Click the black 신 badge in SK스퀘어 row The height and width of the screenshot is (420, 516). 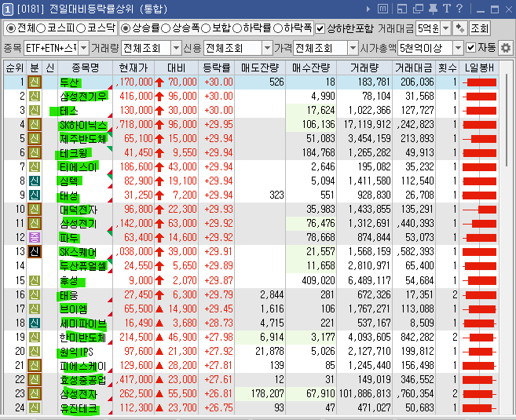tap(35, 251)
